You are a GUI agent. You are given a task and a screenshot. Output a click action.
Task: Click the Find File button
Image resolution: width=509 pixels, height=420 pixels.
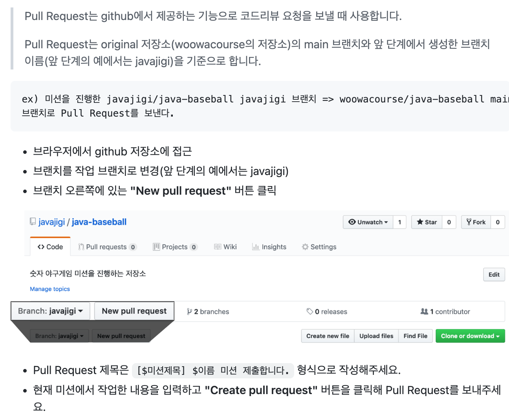(416, 336)
